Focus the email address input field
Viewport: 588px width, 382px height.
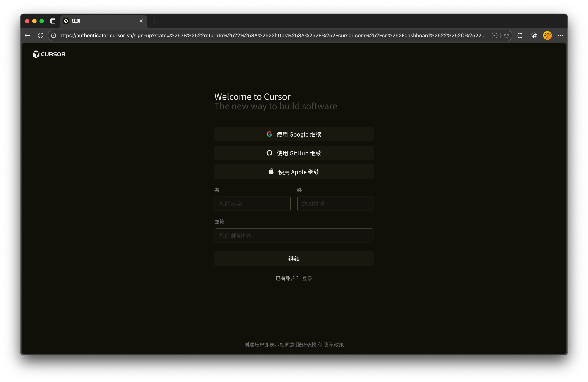click(x=294, y=235)
